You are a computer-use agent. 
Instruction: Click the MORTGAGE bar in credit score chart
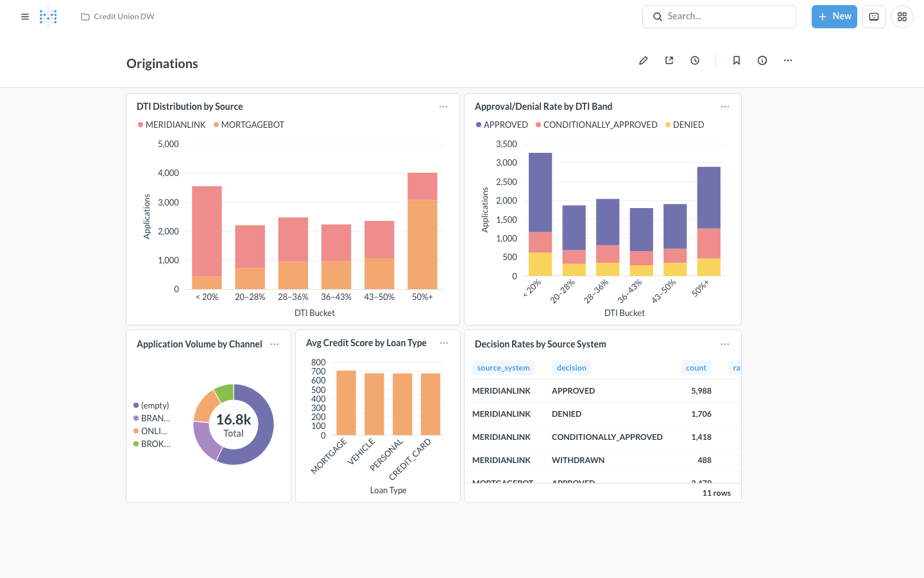click(346, 403)
